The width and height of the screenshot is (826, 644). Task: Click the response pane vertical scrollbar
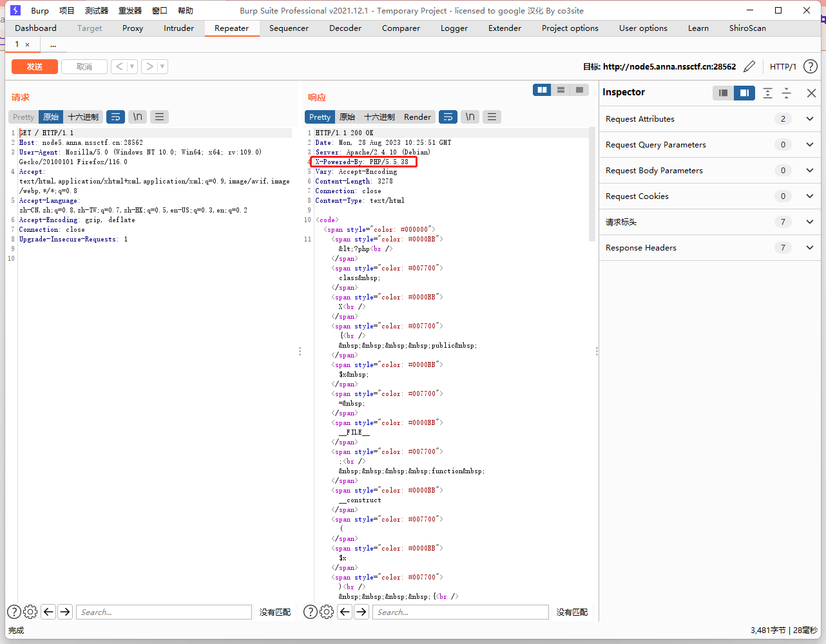tap(592, 184)
